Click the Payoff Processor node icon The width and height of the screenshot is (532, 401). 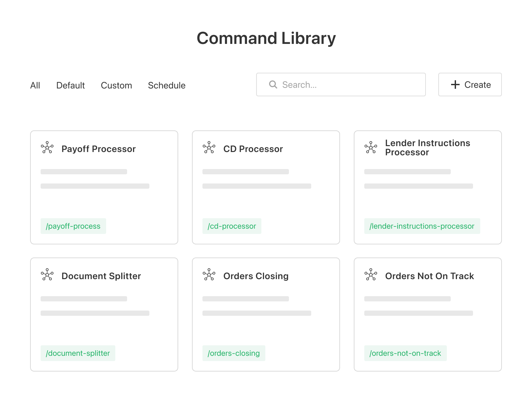[47, 148]
